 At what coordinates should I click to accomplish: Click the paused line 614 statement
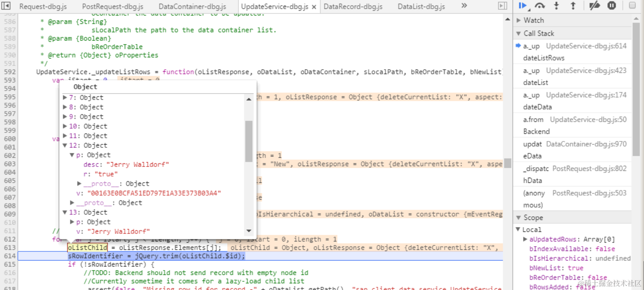[156, 256]
